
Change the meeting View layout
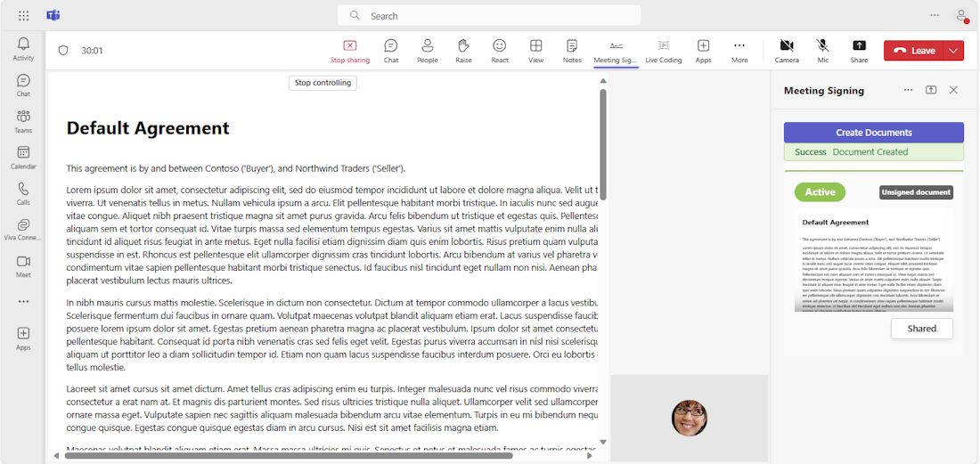535,51
